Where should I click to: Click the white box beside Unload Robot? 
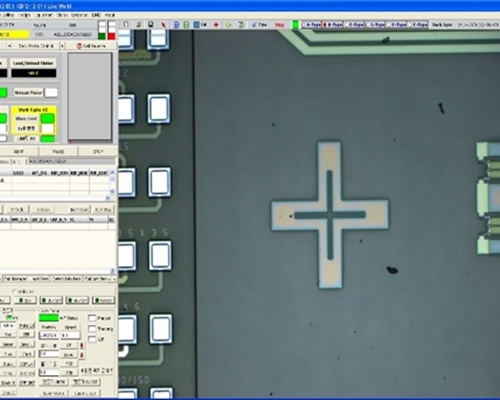51,93
